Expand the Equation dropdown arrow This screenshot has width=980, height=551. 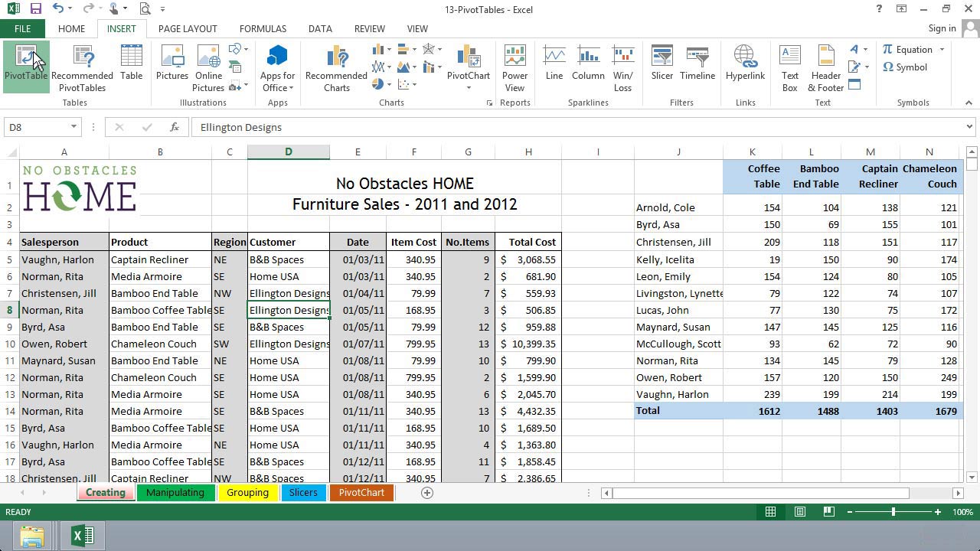942,50
